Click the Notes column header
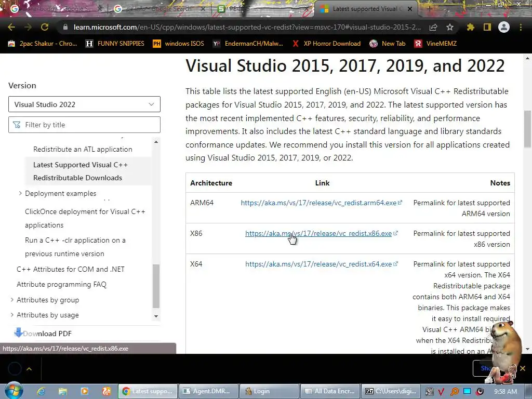Viewport: 532px width, 399px height. click(500, 183)
